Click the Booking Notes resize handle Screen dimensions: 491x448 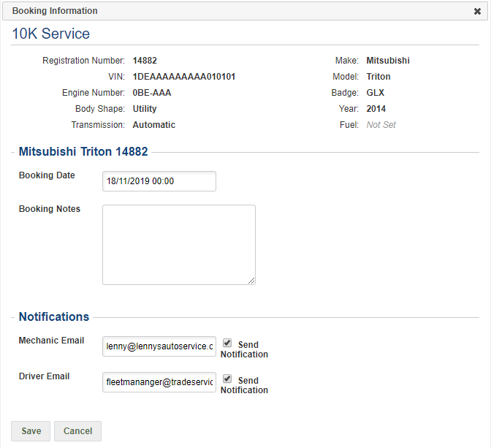pyautogui.click(x=251, y=281)
